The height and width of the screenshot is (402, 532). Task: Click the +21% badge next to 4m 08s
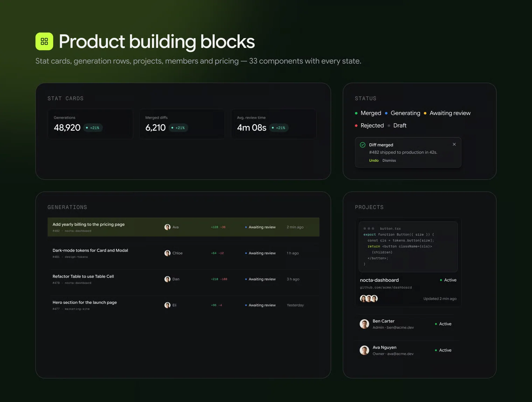[x=279, y=128]
